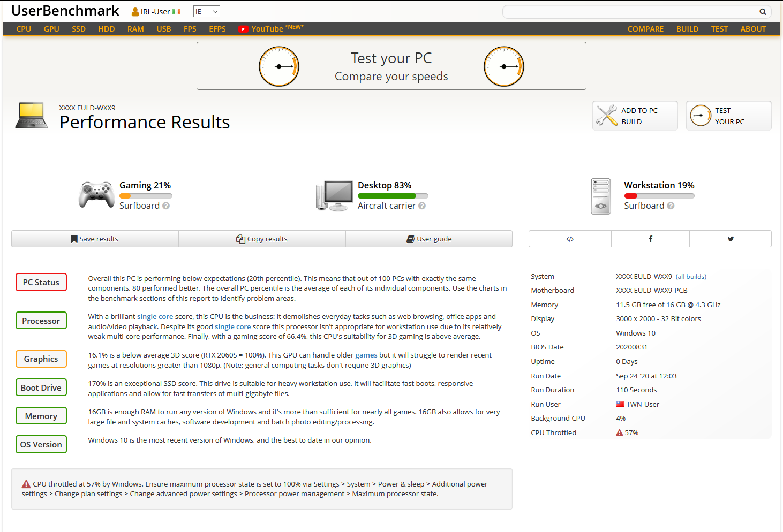Click the UserBenchmark site logo
Screen dimensions: 783x532
tap(65, 11)
